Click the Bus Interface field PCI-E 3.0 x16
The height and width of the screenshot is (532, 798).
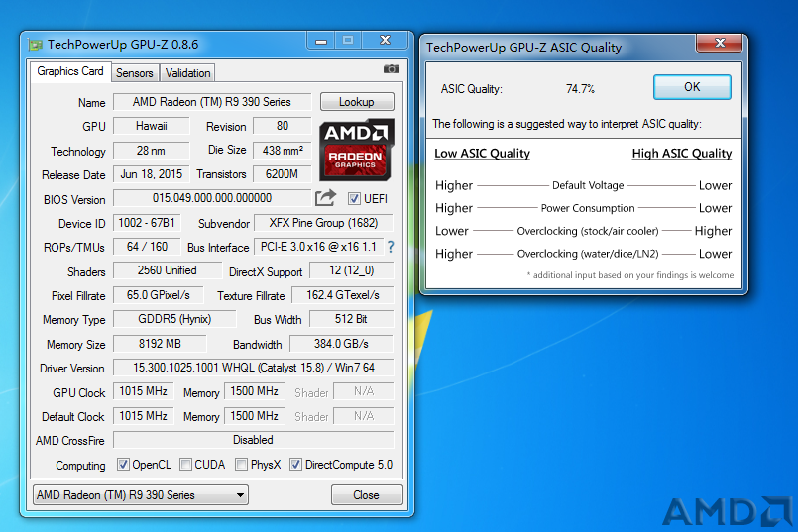tap(318, 247)
